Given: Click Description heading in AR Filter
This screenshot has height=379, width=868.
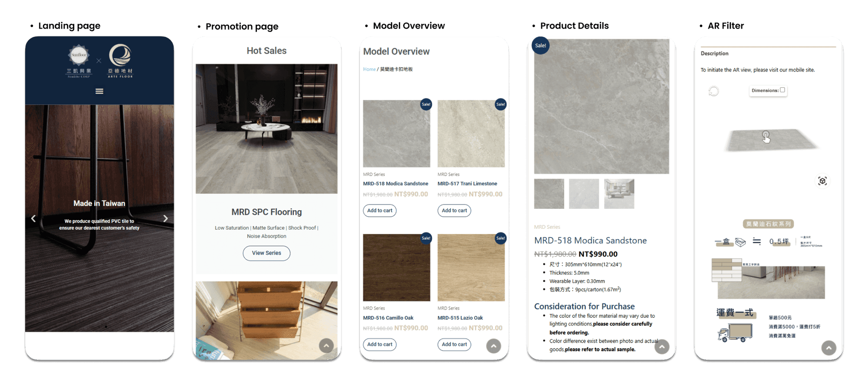Looking at the screenshot, I should point(714,53).
